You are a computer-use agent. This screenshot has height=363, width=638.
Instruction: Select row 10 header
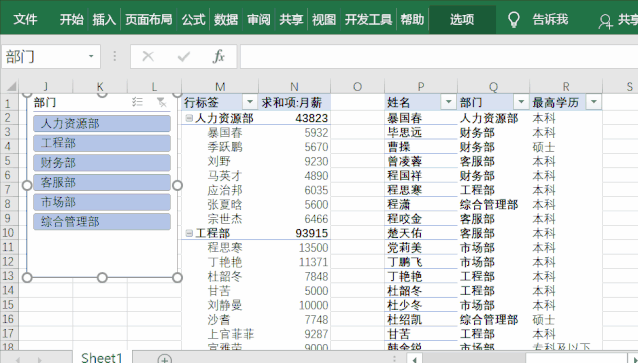[x=9, y=233]
